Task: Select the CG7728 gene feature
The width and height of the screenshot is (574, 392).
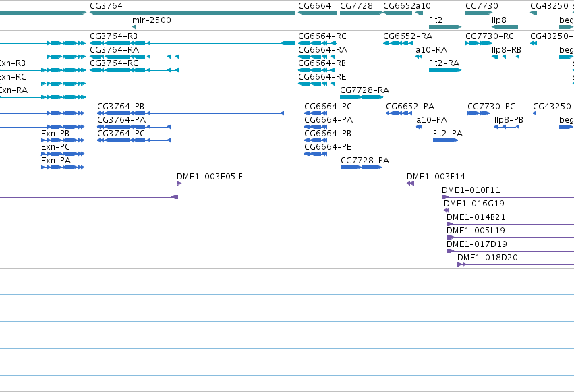Action: pyautogui.click(x=362, y=13)
